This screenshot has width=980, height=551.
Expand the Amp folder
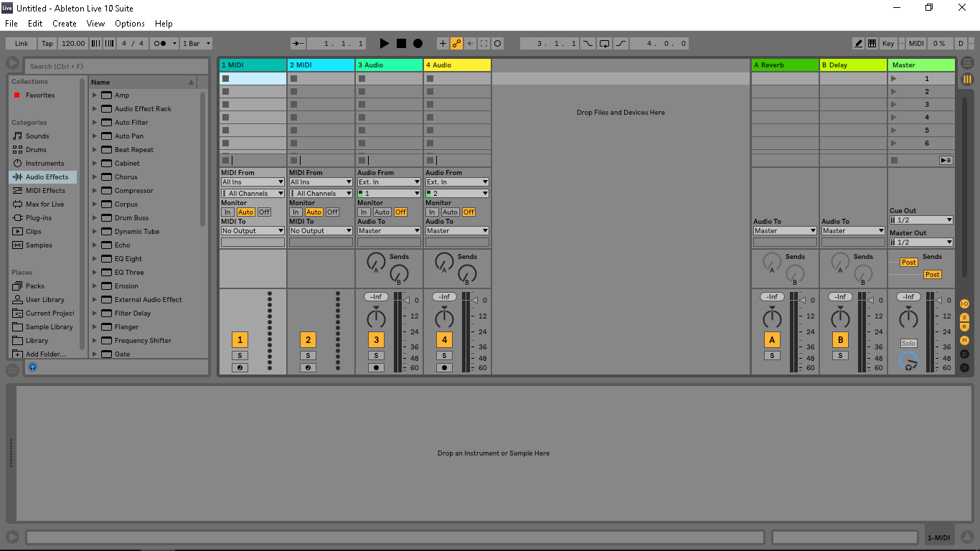pos(94,95)
